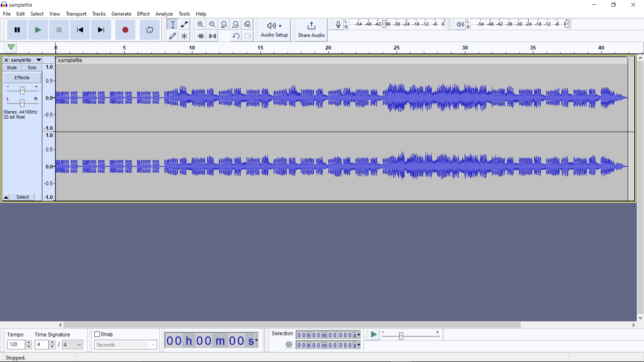Click the Fit project to width icon
The width and height of the screenshot is (644, 362).
tap(236, 24)
